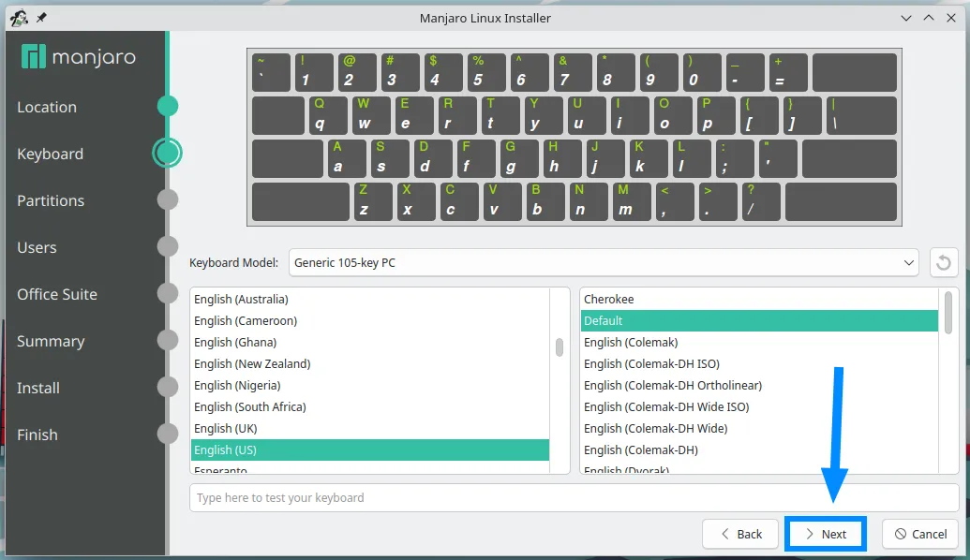Click the Next button
Image resolution: width=970 pixels, height=560 pixels.
[x=825, y=534]
